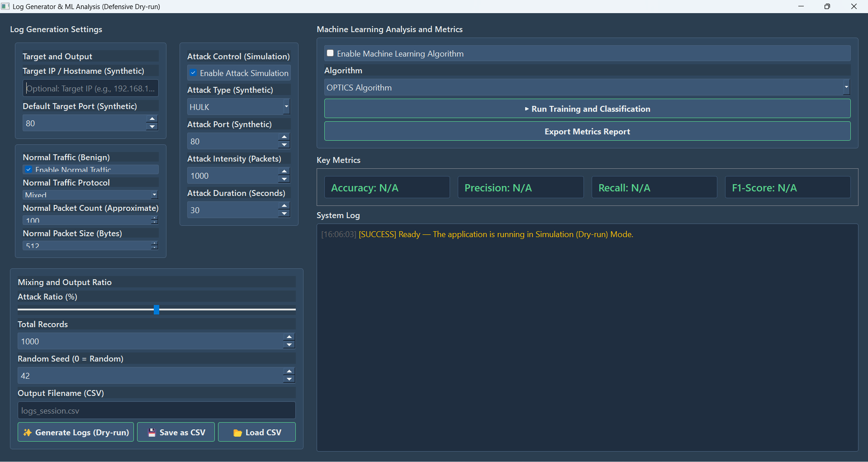Run Training and Classification
This screenshot has width=868, height=462.
587,109
